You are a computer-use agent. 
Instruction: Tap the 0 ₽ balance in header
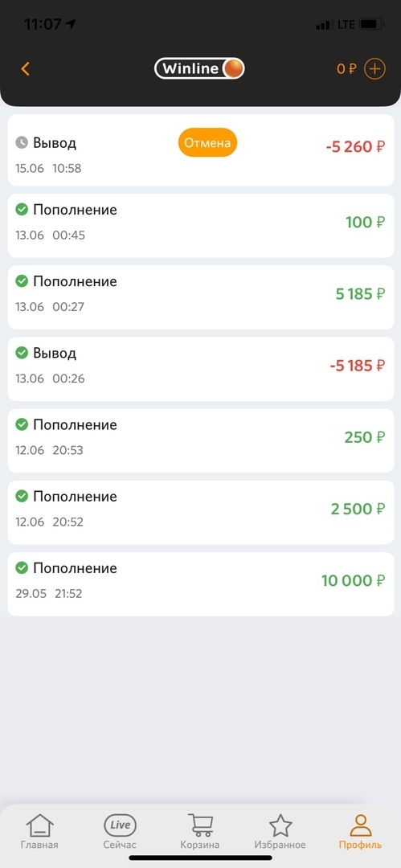pos(346,69)
